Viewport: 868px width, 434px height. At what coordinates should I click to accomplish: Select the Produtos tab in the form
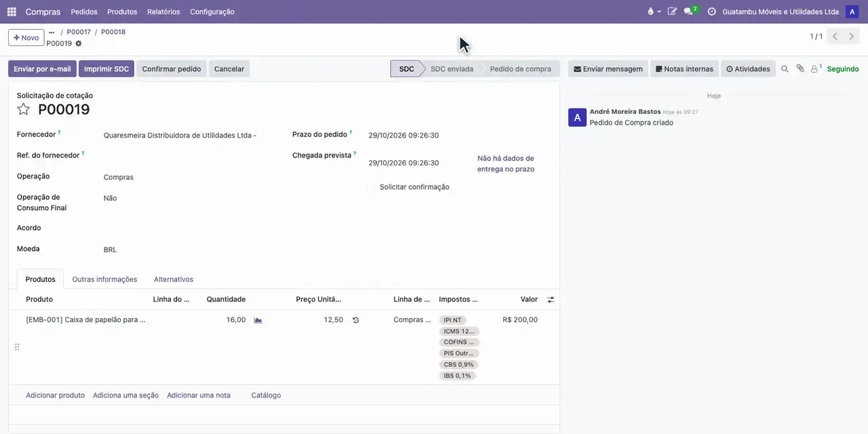[x=40, y=279]
